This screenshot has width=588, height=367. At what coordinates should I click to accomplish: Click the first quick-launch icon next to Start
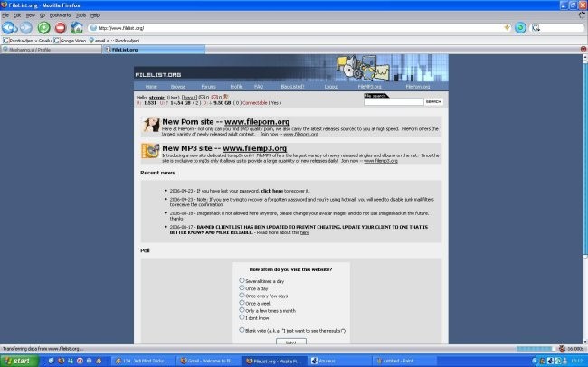pyautogui.click(x=52, y=361)
